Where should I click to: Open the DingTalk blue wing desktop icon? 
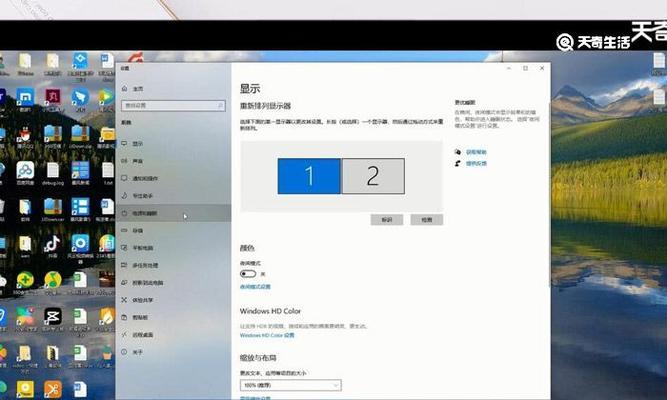80,97
